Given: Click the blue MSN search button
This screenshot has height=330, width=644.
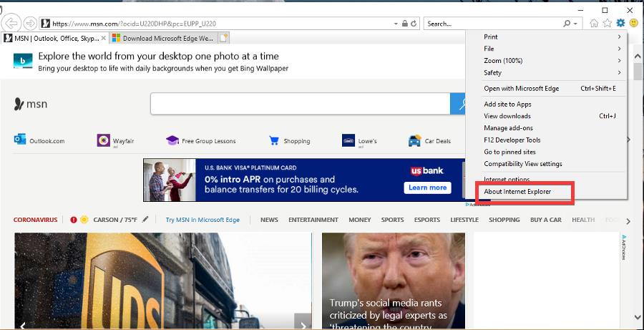Looking at the screenshot, I should 459,104.
